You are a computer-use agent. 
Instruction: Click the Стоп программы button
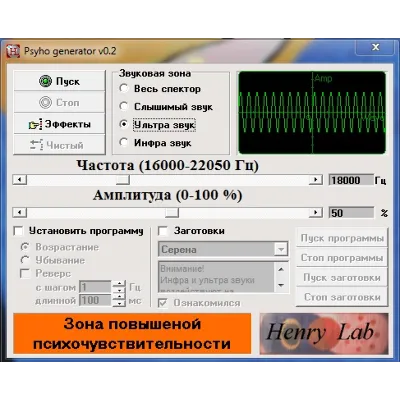[342, 258]
